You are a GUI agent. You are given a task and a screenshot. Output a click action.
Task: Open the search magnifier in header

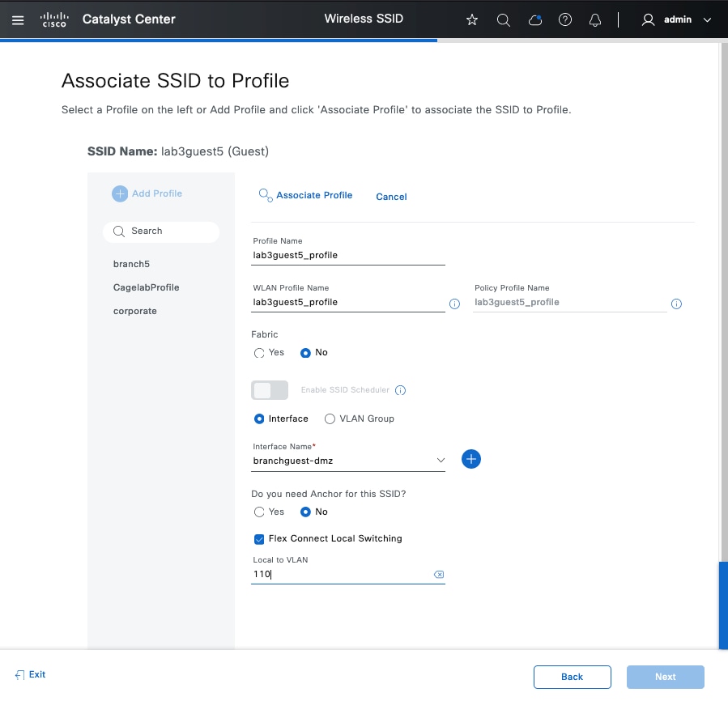[x=503, y=20]
